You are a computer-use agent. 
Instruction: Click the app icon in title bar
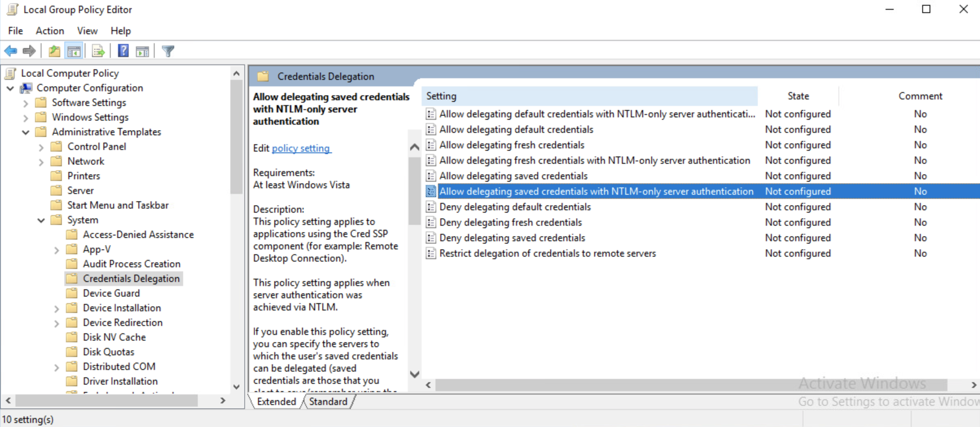[12, 9]
